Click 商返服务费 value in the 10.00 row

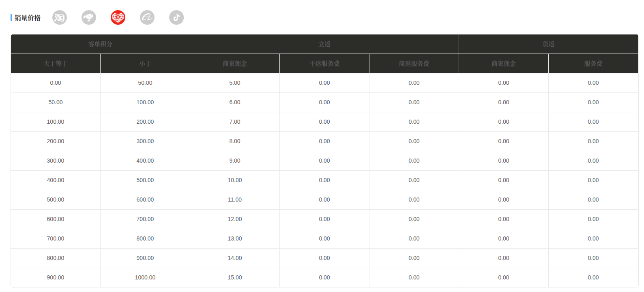[414, 180]
